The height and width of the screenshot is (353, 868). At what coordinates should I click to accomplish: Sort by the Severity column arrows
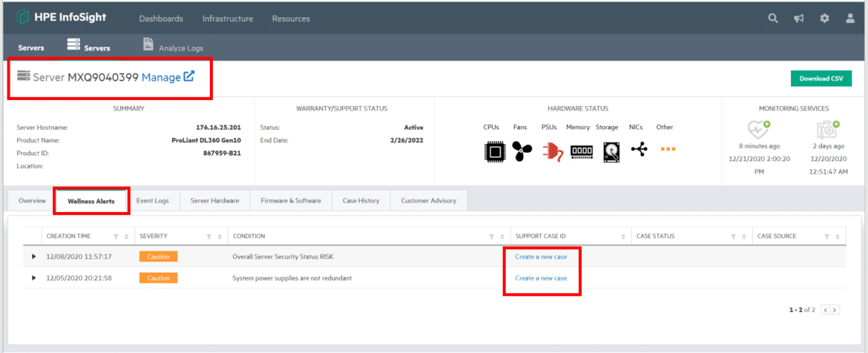tap(220, 237)
